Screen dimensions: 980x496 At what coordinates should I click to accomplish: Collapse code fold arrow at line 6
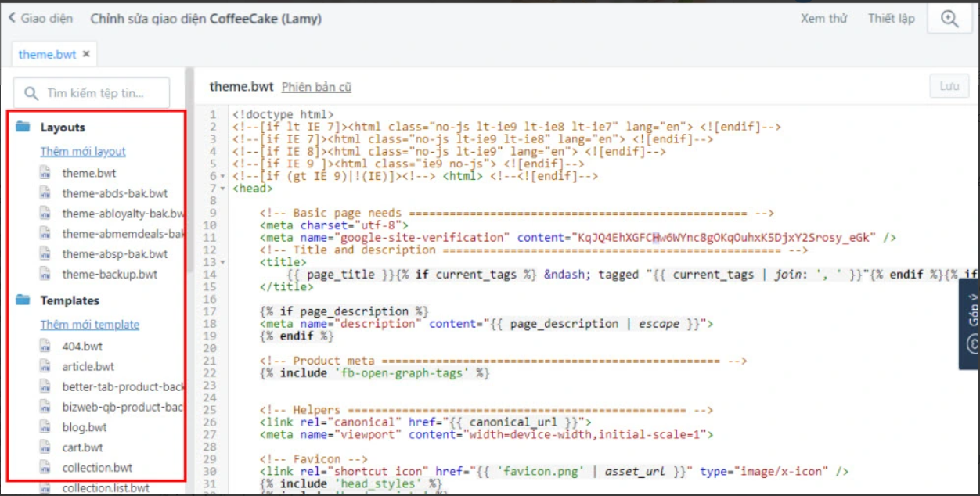[x=224, y=177]
